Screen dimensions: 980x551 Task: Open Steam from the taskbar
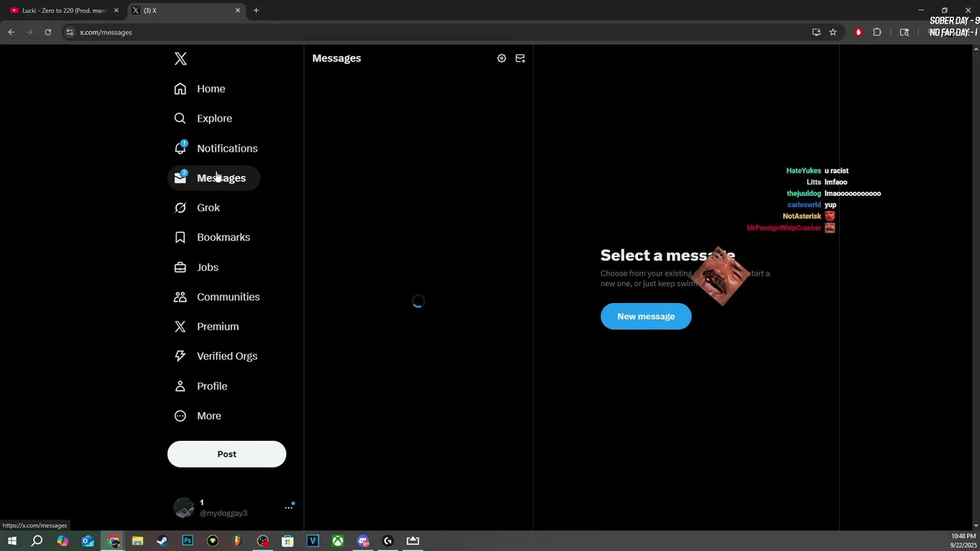click(x=162, y=541)
